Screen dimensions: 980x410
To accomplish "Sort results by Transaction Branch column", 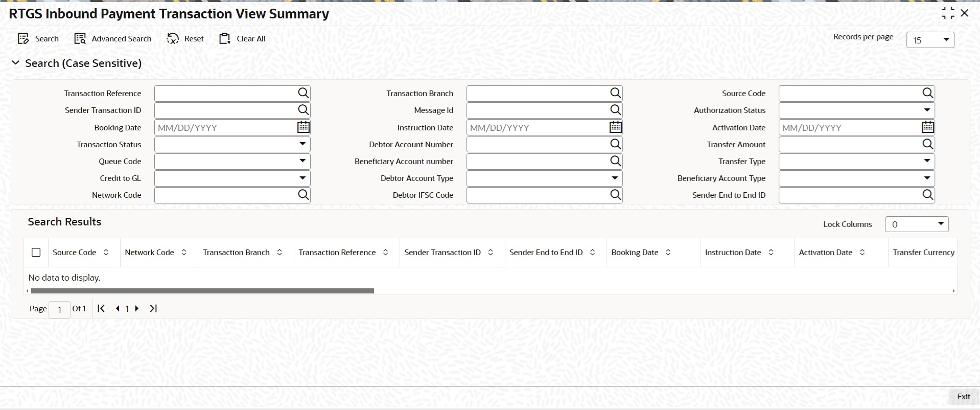I will pos(279,253).
